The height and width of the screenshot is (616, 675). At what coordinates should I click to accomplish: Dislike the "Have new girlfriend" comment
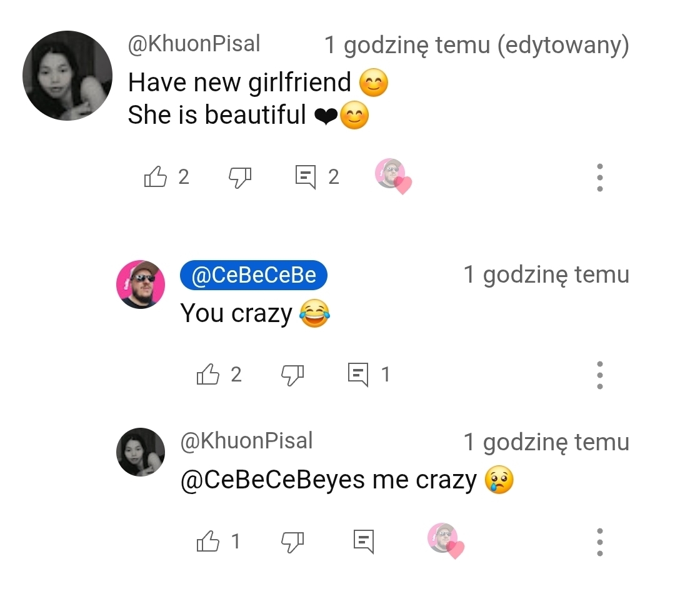point(240,177)
